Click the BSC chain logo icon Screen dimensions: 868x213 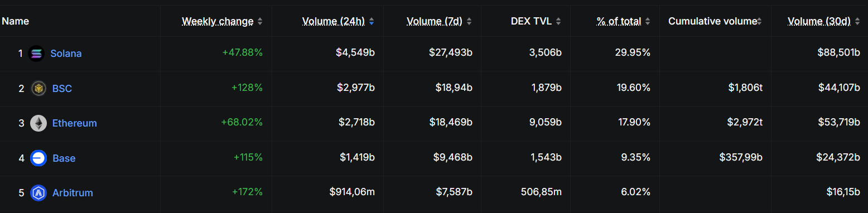[x=38, y=88]
